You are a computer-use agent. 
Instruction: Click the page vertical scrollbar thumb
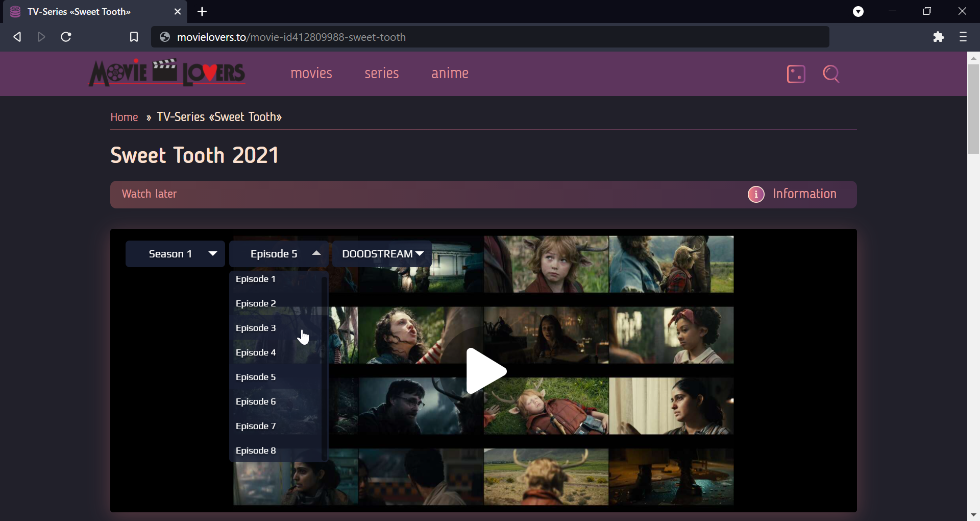click(973, 109)
